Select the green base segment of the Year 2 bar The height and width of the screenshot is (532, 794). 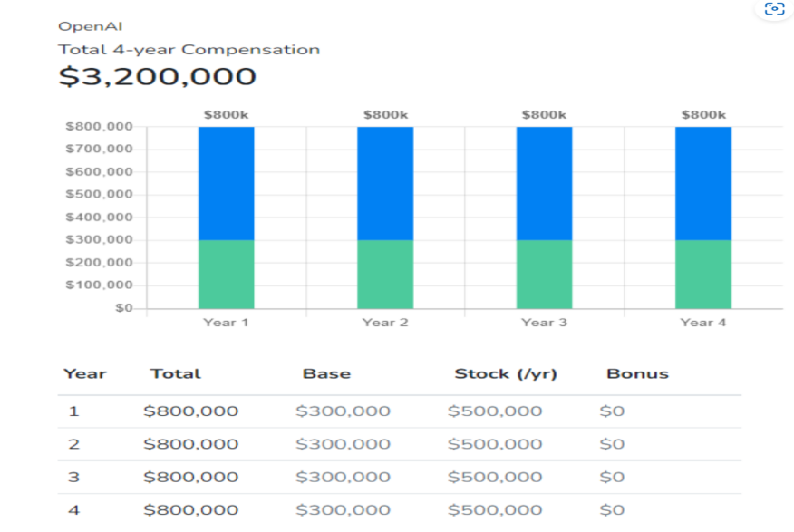coord(385,275)
